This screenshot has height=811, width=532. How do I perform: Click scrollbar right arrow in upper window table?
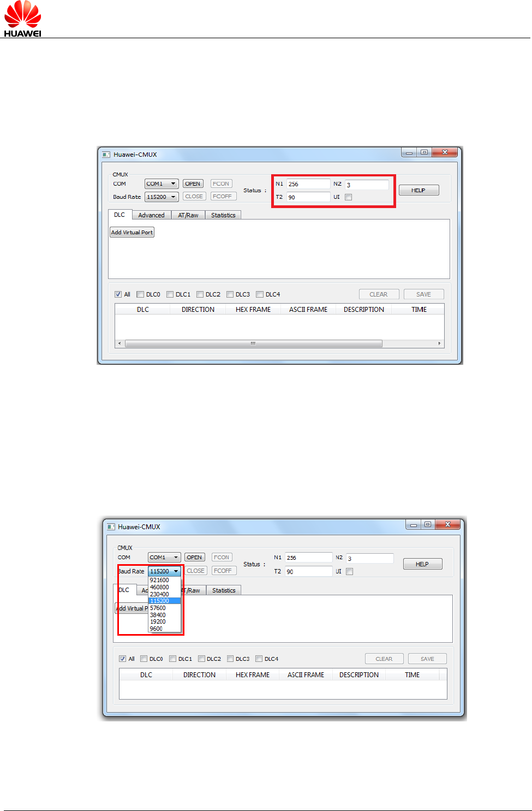pos(440,344)
